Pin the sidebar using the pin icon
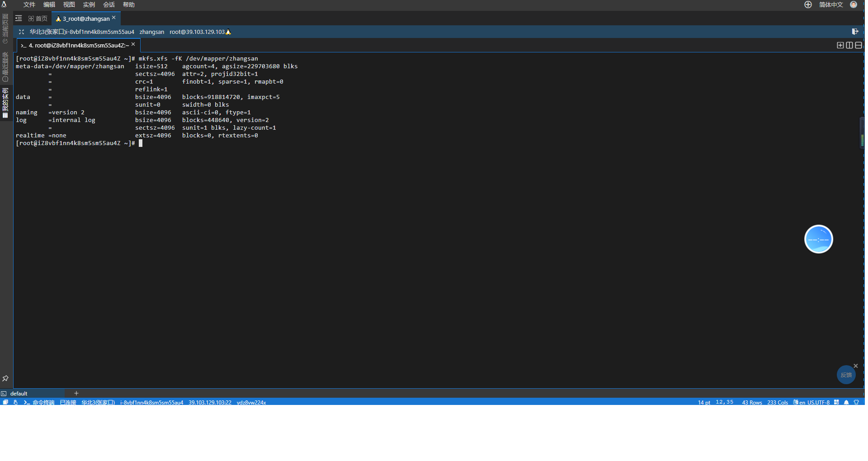The width and height of the screenshot is (868, 461). (x=5, y=378)
